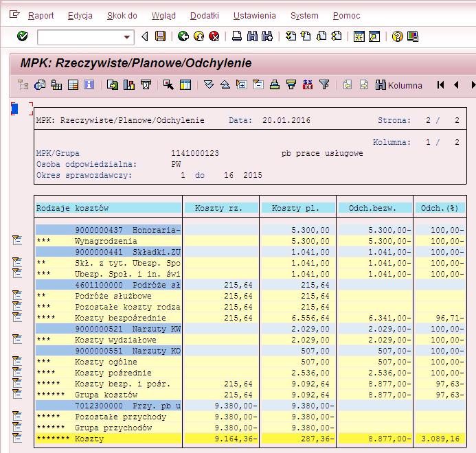
Task: Collapse the Koszty total row node
Action: click(17, 438)
